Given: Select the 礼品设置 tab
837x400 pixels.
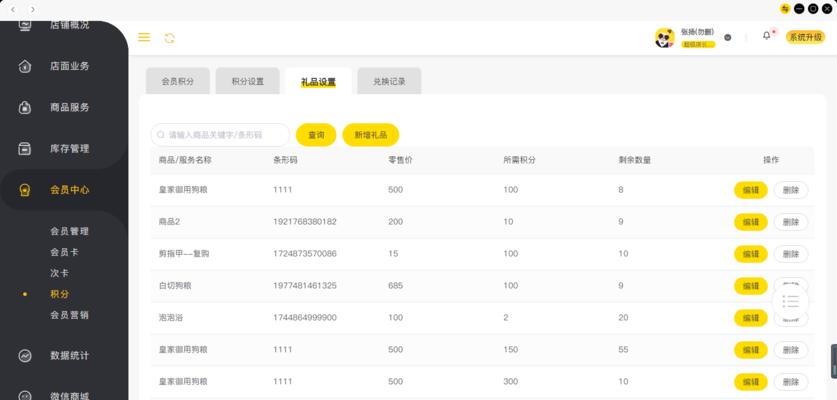Looking at the screenshot, I should coord(319,82).
